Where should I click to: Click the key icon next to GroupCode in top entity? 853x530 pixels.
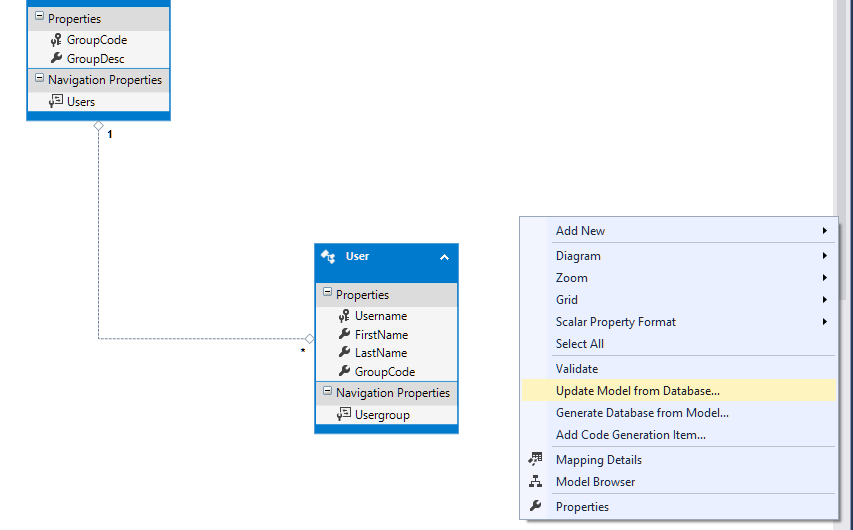pos(56,40)
